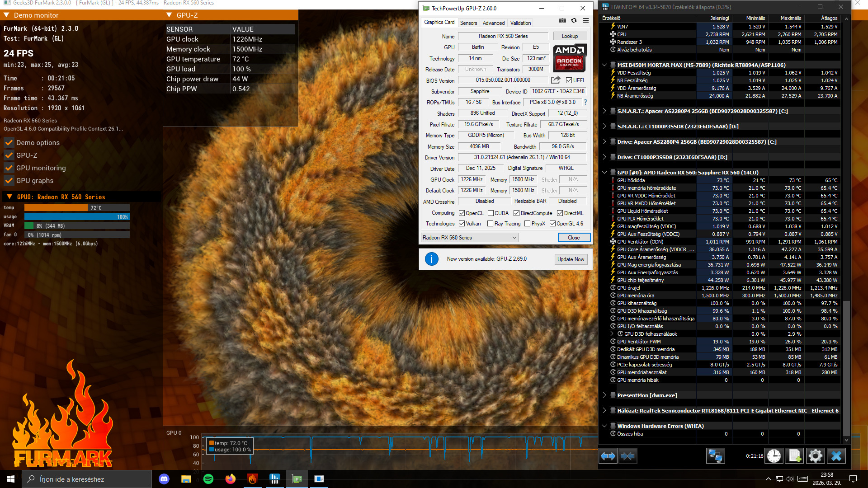The image size is (868, 488).
Task: Click HWiNFO reset clock icon
Action: [774, 456]
